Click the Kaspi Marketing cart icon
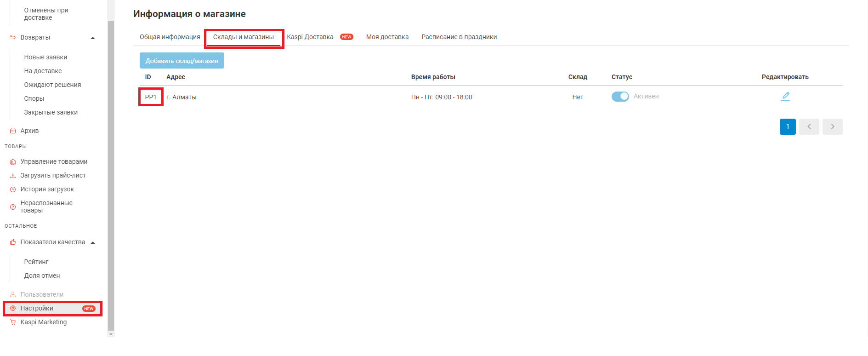The image size is (868, 356). [x=13, y=322]
